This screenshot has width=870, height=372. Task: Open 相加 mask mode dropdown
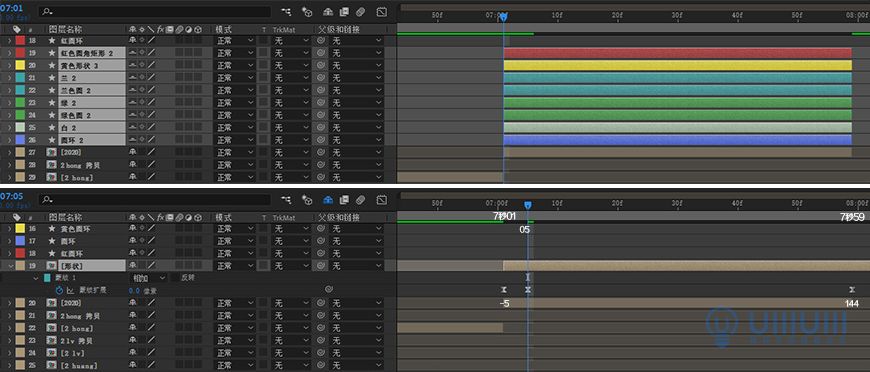click(x=148, y=278)
